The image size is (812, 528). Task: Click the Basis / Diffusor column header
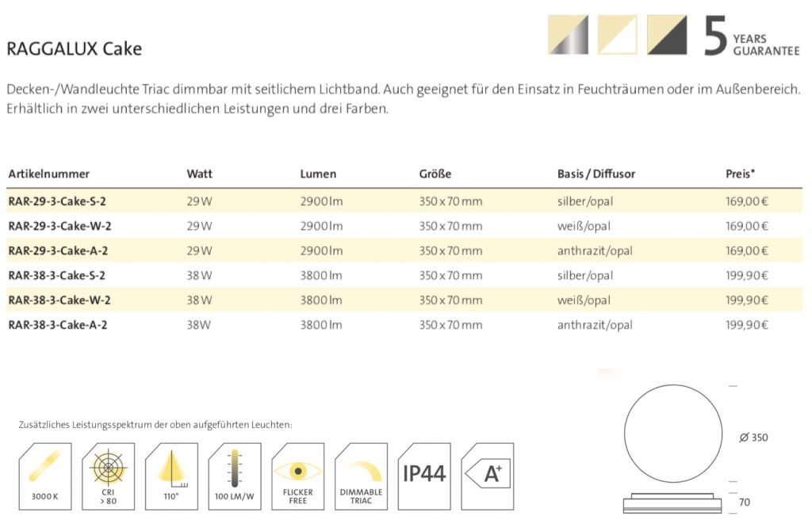click(596, 174)
